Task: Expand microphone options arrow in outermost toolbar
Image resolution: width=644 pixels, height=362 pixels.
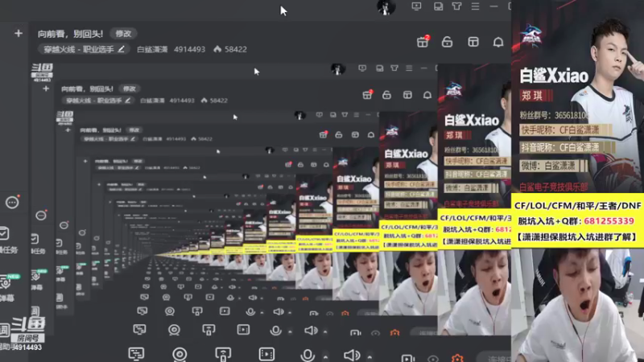Action: 326,357
